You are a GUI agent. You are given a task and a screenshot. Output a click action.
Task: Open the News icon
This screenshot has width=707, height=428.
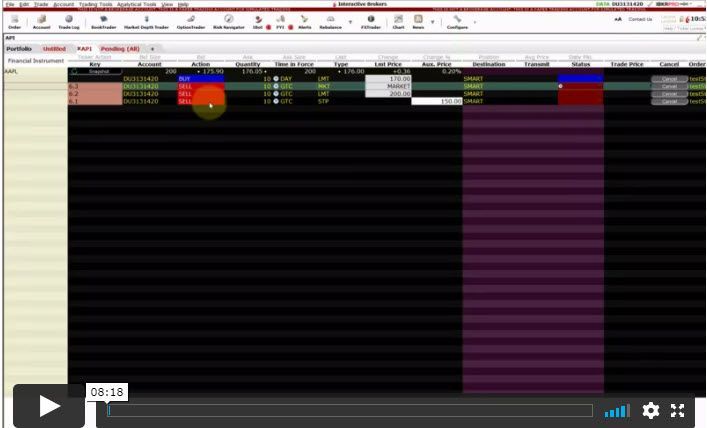coord(418,21)
